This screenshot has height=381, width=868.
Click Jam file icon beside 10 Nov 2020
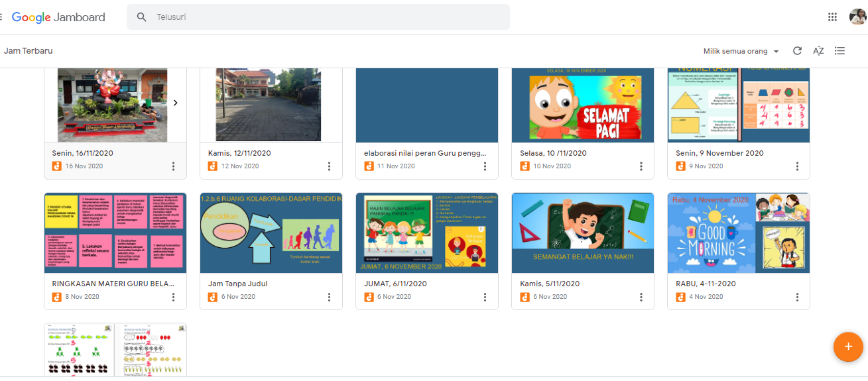[x=525, y=166]
